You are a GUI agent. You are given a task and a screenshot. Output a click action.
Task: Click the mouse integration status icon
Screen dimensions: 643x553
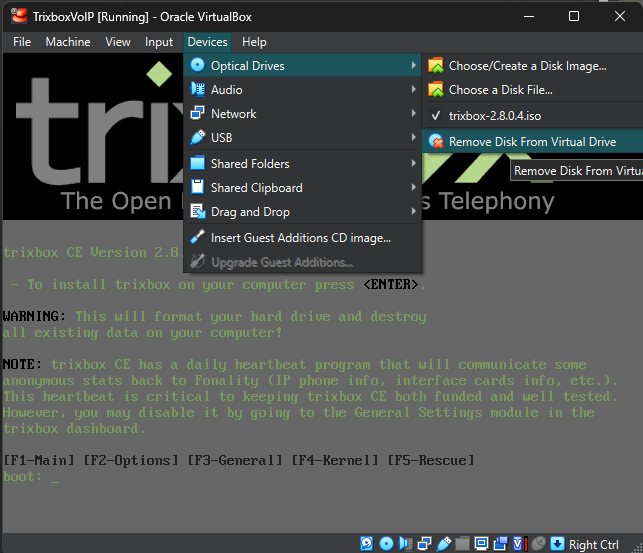click(538, 544)
